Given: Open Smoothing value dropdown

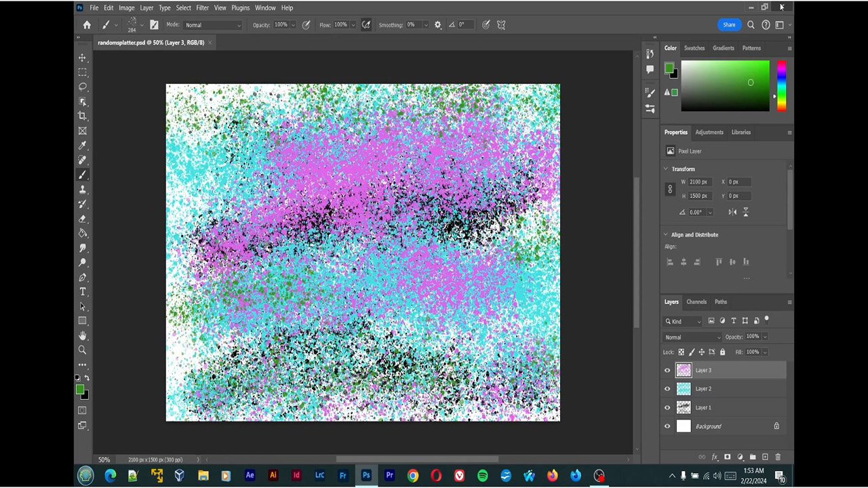Looking at the screenshot, I should [x=426, y=25].
